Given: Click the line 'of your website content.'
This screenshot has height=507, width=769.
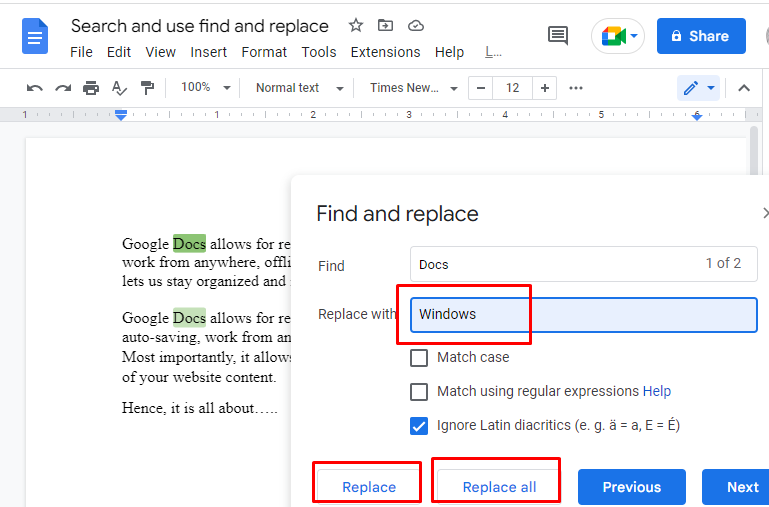Looking at the screenshot, I should coord(199,377).
